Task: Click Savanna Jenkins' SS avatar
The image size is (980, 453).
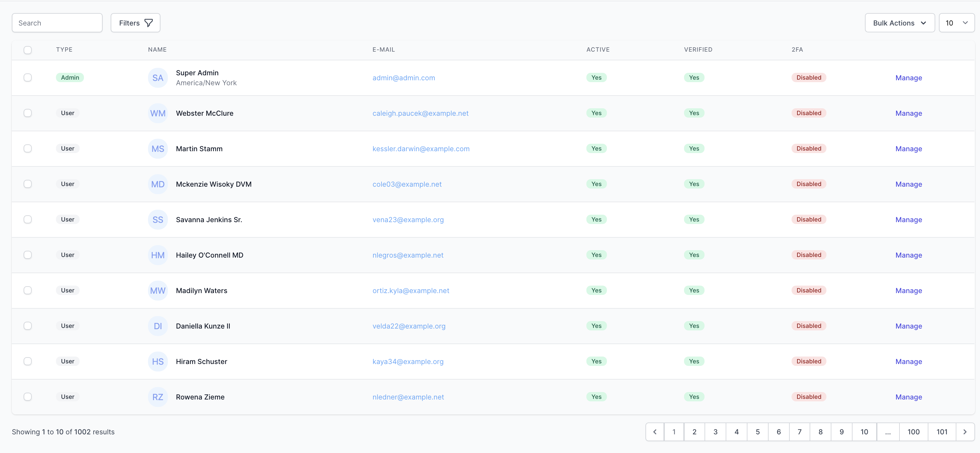Action: pos(158,219)
